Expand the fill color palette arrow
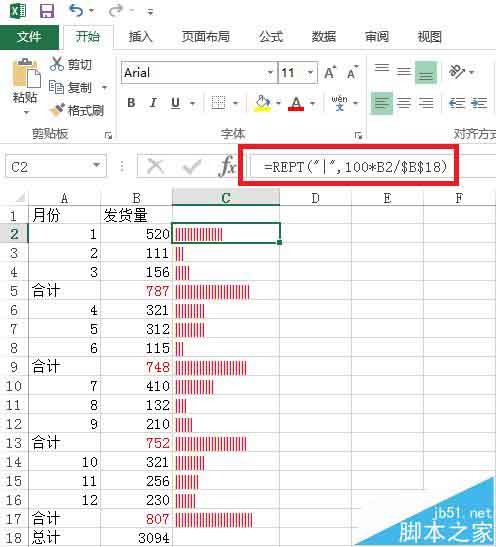 click(x=278, y=103)
